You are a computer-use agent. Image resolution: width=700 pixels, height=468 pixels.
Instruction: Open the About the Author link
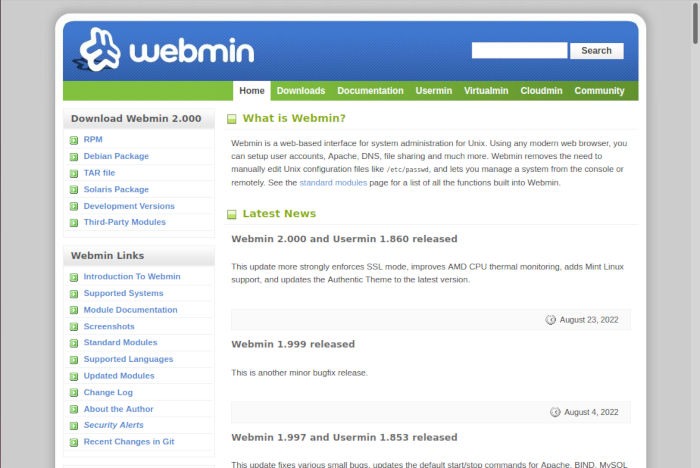tap(118, 409)
